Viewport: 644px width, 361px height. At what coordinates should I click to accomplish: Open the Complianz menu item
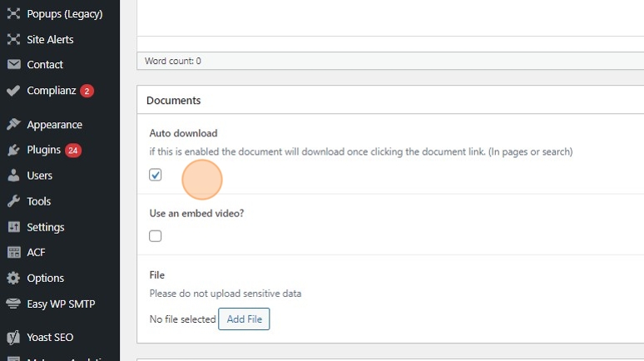(x=52, y=91)
